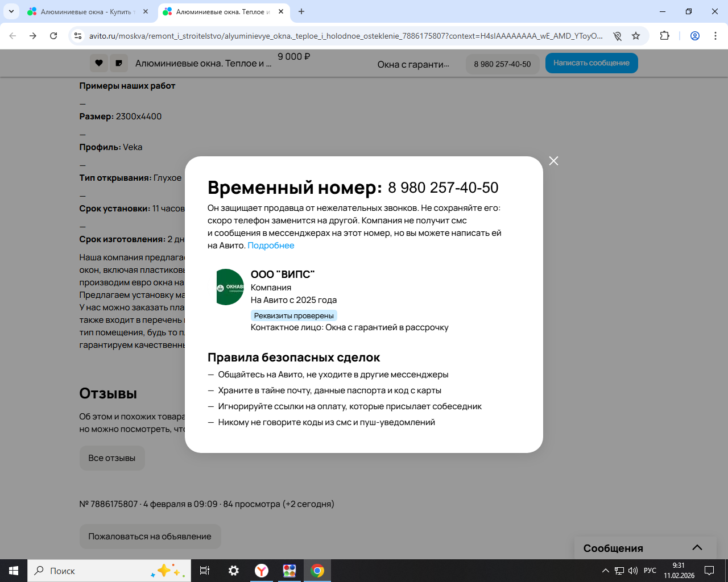Open the Подробнее link in popup
This screenshot has height=582, width=728.
pyautogui.click(x=271, y=246)
